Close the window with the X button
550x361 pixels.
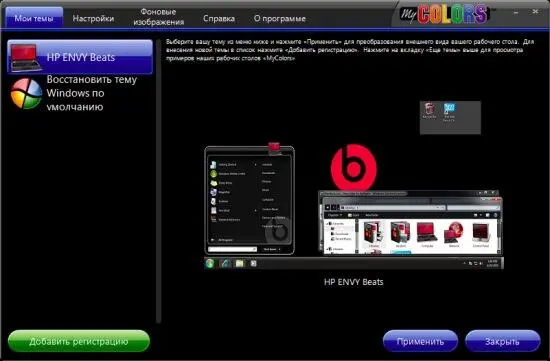[535, 12]
